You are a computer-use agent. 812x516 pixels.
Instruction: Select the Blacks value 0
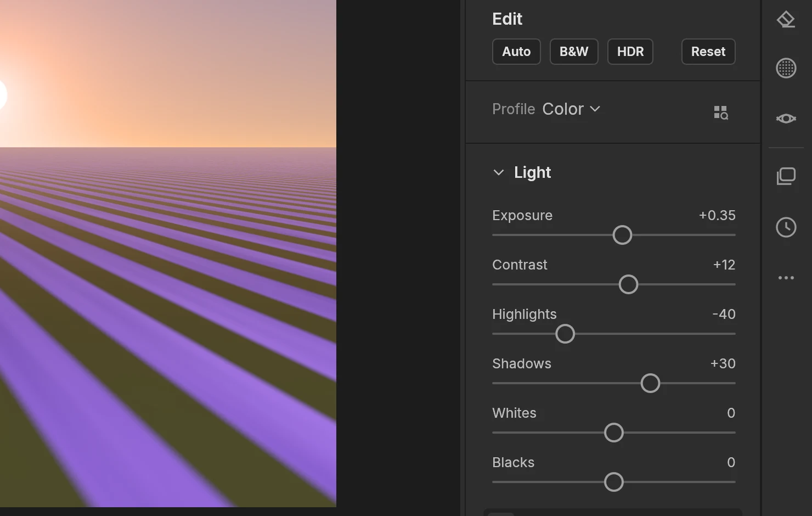click(x=731, y=462)
